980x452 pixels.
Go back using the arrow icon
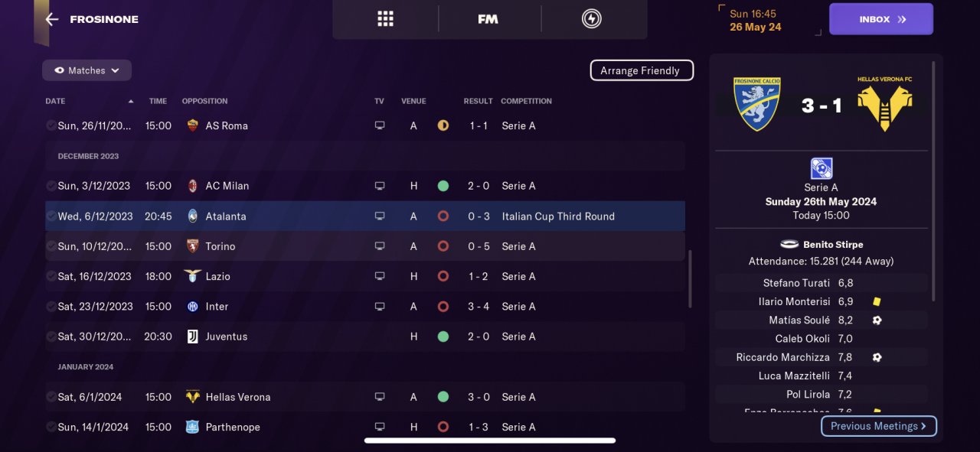(x=51, y=19)
